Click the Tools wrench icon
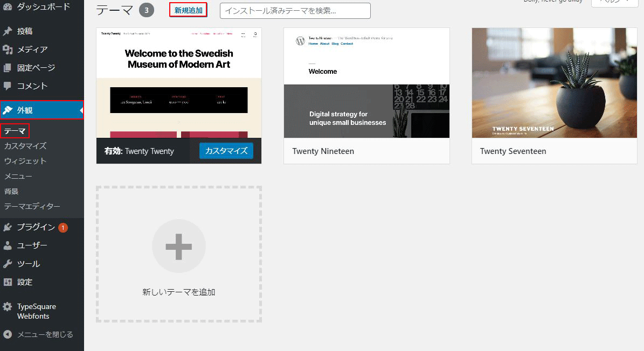This screenshot has width=644, height=351. coord(8,264)
